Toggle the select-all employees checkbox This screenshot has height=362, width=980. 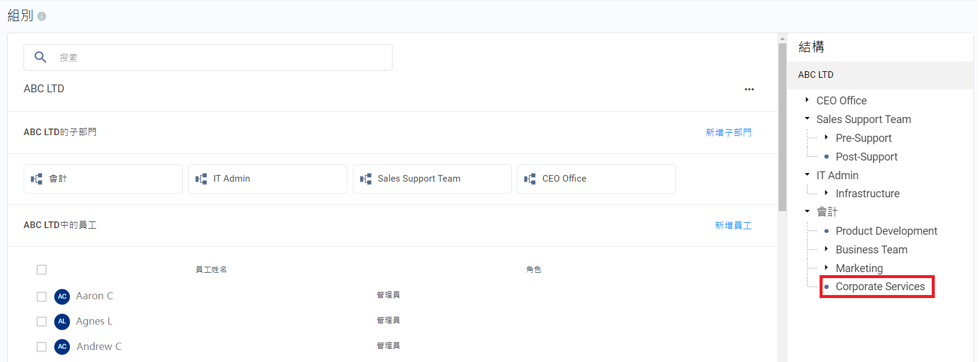42,270
